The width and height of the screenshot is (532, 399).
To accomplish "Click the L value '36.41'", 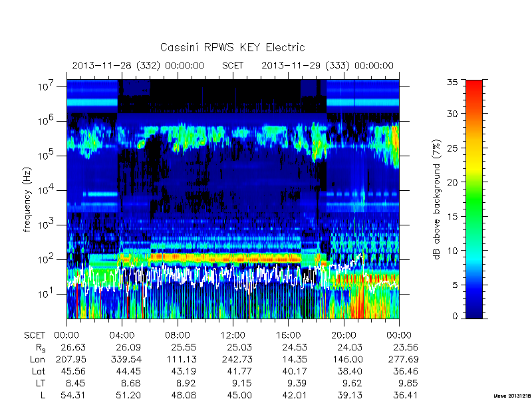I will (x=406, y=395).
